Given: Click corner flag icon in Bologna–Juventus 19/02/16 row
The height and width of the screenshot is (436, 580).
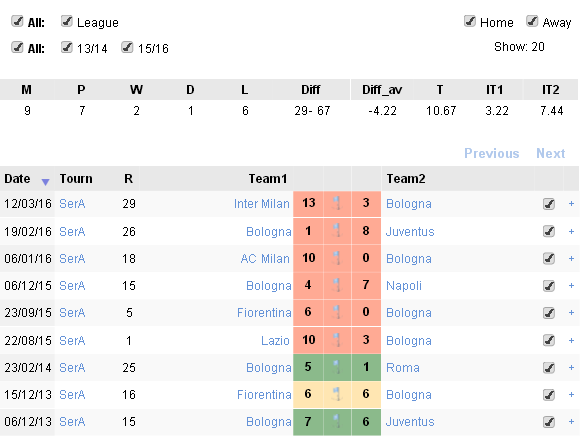Looking at the screenshot, I should tap(337, 231).
